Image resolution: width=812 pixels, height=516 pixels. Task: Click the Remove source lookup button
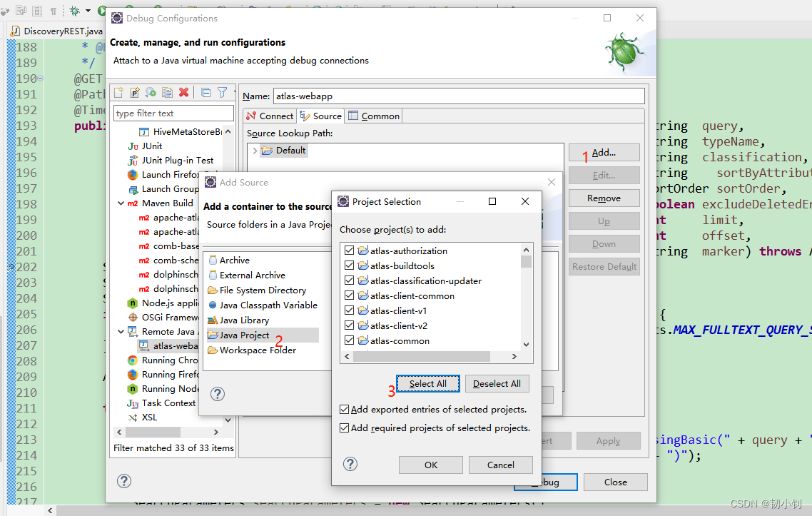pos(604,198)
